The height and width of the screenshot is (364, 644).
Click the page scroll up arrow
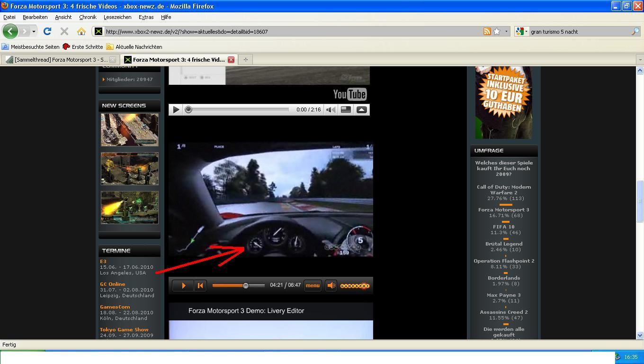pos(640,70)
